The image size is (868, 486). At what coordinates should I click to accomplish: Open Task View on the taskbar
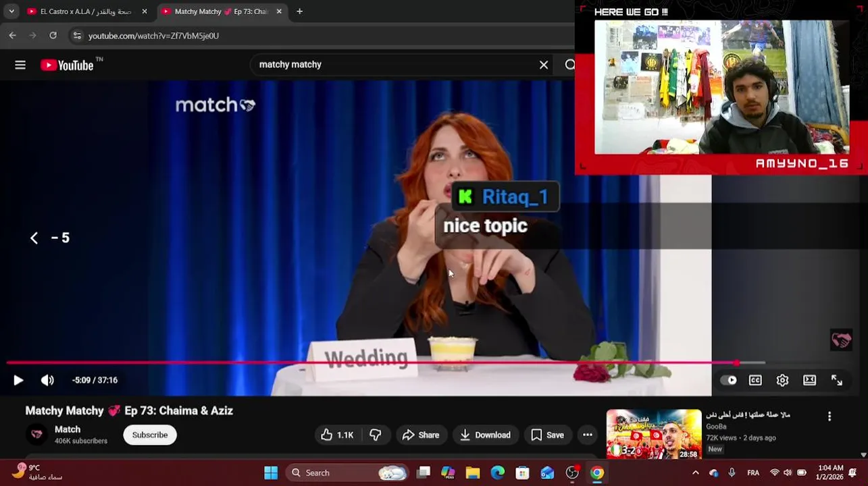coord(424,473)
